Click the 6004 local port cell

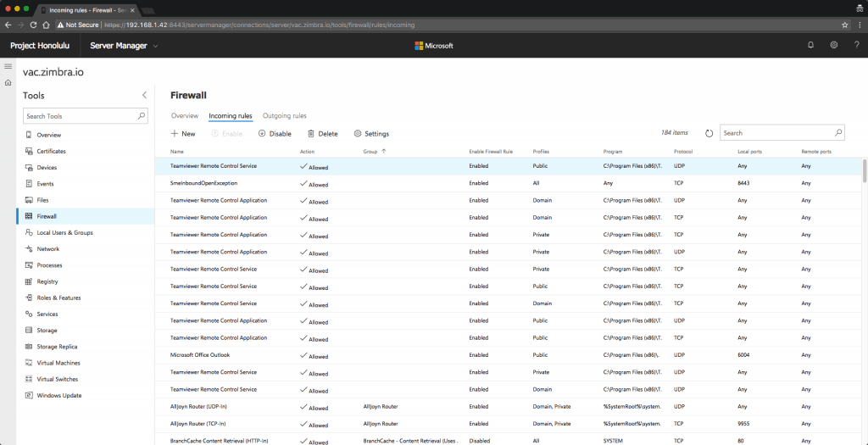coord(743,355)
